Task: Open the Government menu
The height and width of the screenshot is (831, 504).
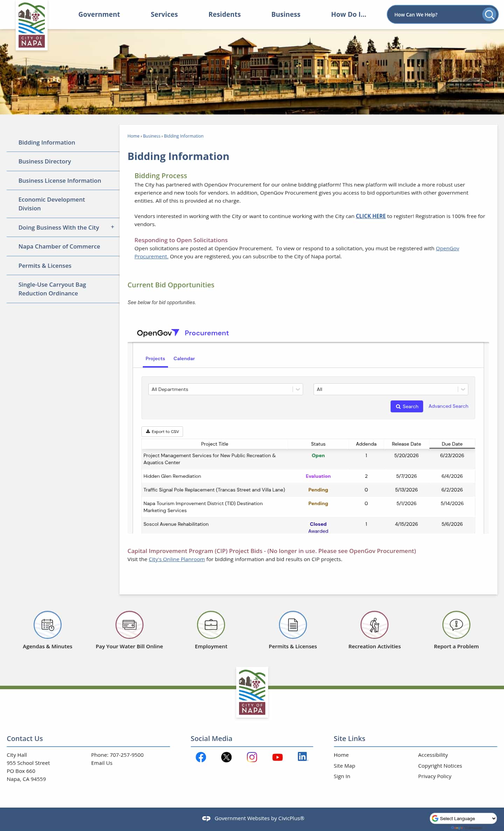Action: pyautogui.click(x=99, y=14)
